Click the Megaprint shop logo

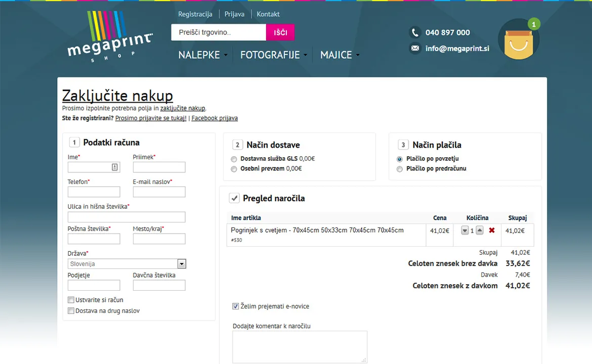tap(110, 36)
